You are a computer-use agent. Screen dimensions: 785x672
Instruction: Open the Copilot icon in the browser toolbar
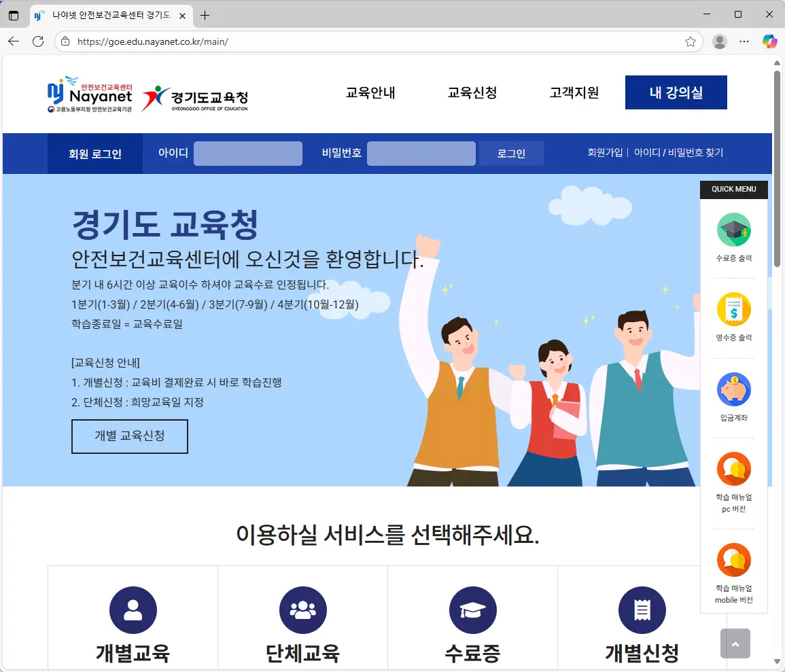tap(769, 41)
